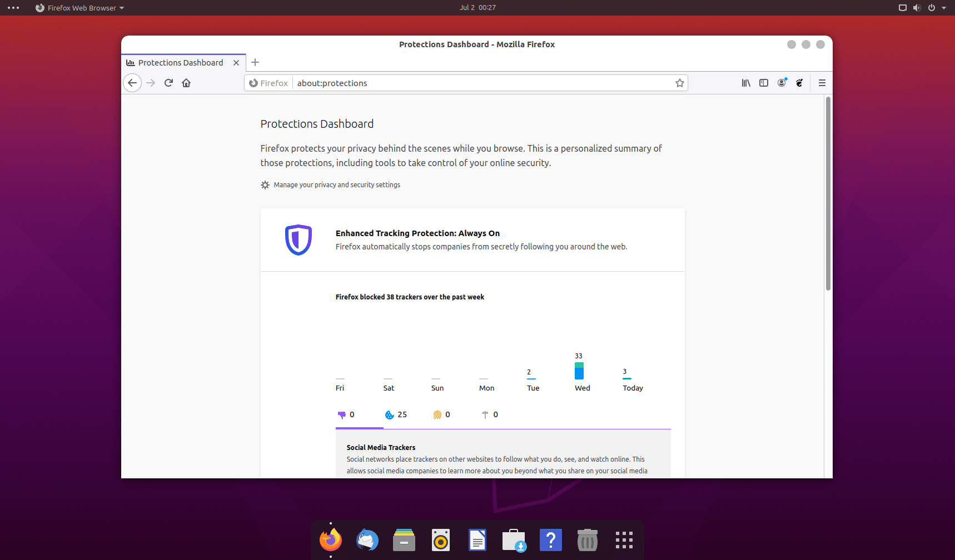Click the Tue bar showing 2 trackers
The height and width of the screenshot is (560, 955).
531,378
